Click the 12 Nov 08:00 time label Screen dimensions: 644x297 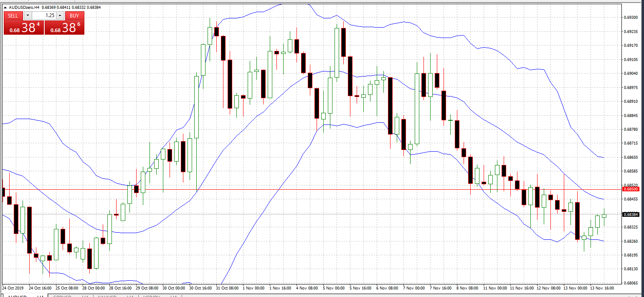[x=548, y=288]
